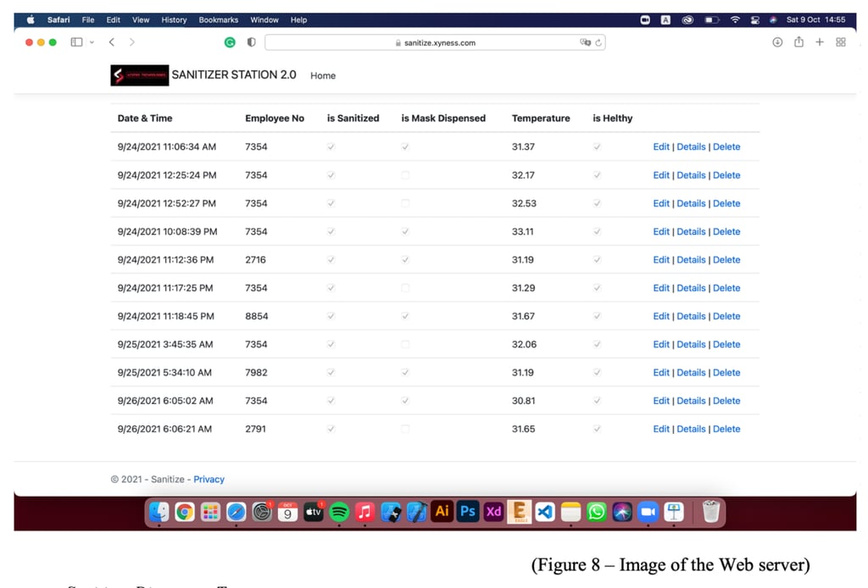Open Safari share button
Viewport: 868px width, 588px height.
pos(798,42)
